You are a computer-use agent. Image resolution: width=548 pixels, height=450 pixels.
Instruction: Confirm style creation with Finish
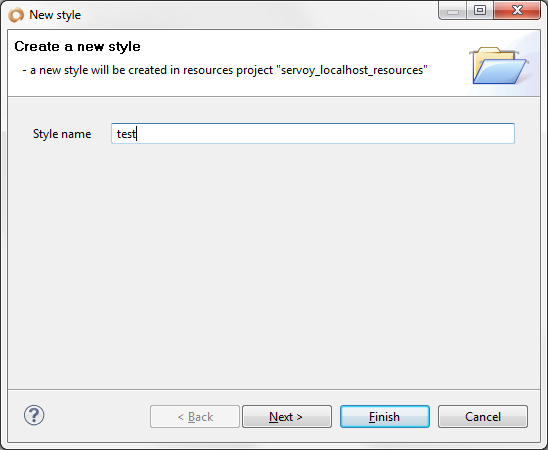pyautogui.click(x=385, y=416)
